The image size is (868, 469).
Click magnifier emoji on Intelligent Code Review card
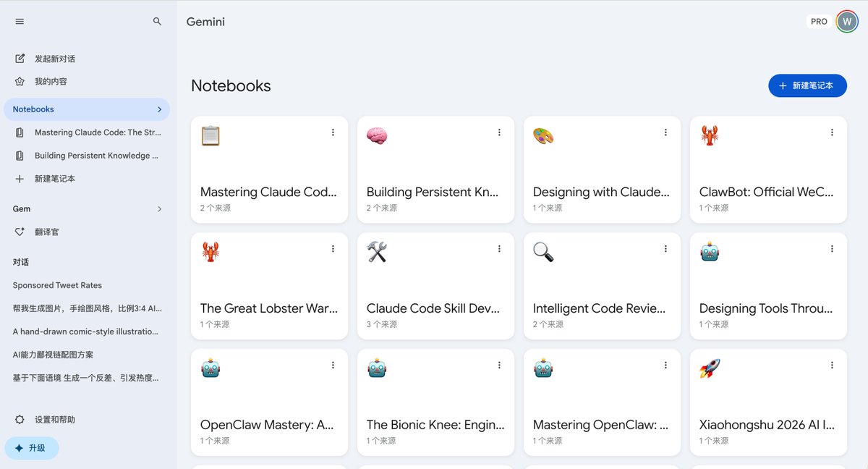click(x=543, y=252)
